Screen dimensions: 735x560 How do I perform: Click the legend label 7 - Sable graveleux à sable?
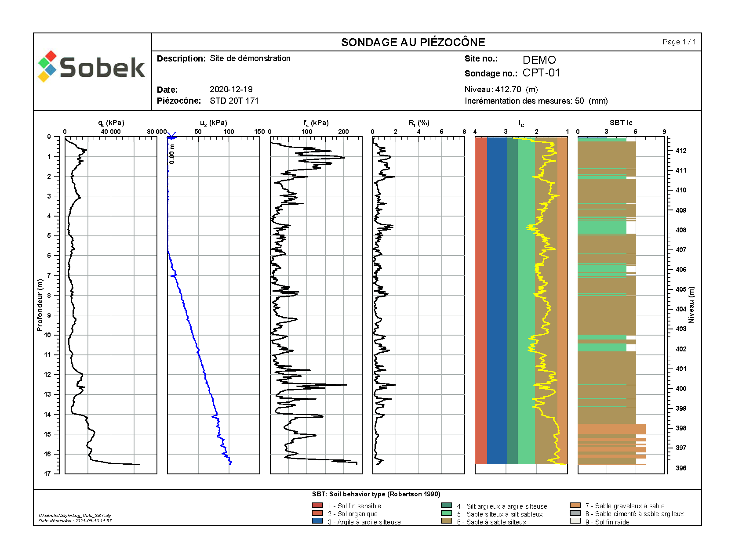pos(625,506)
